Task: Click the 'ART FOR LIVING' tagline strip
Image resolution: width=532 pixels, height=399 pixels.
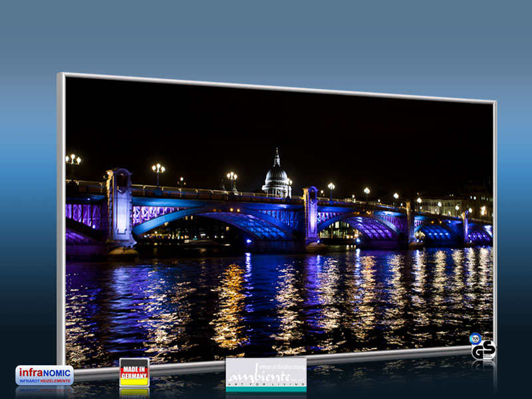Action: click(x=265, y=385)
